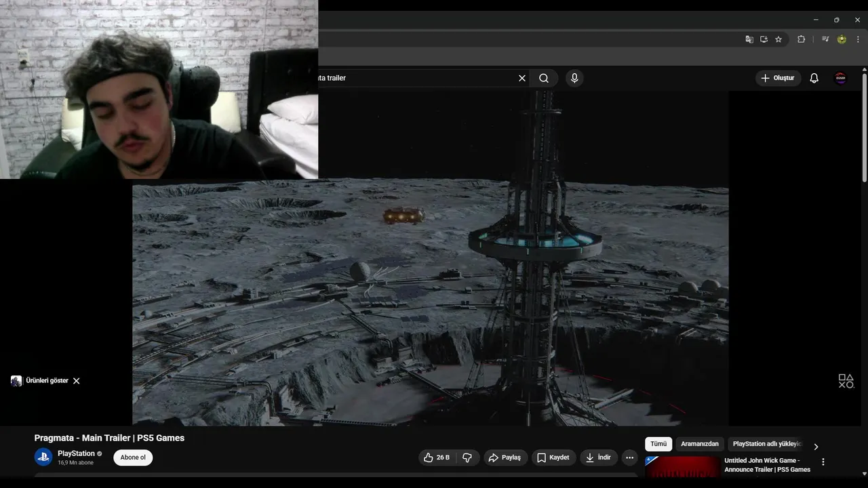Show more filter chips with right arrow
868x488 pixels.
816,447
